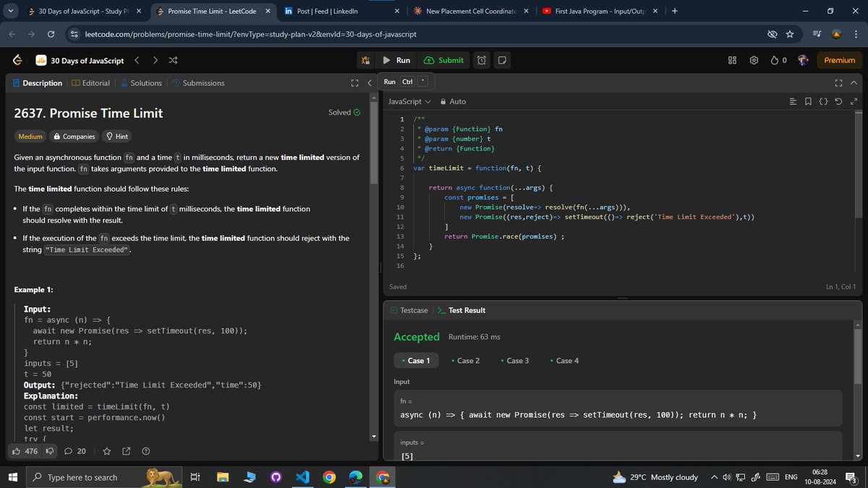Expand the Run shortcut dropdown arrow

422,82
